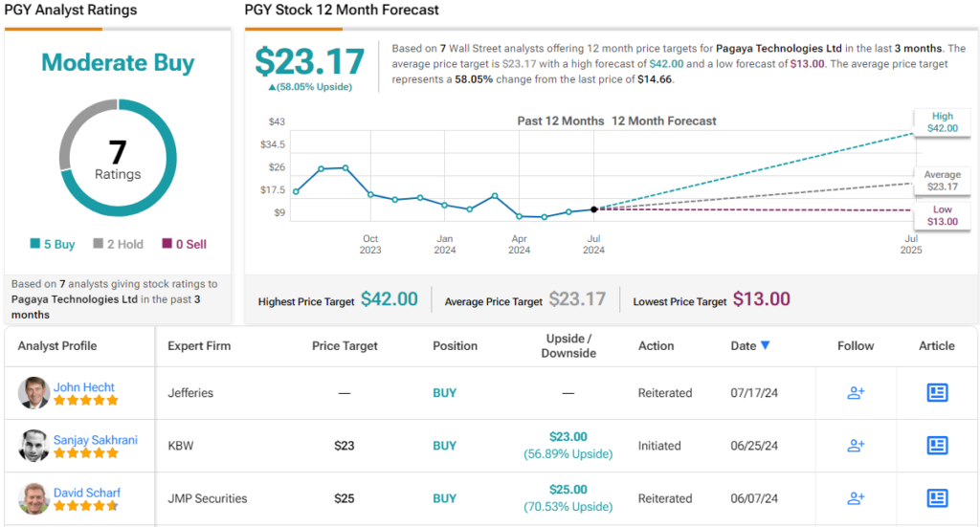Click BUY position in Jefferies row
980x527 pixels.
point(444,393)
